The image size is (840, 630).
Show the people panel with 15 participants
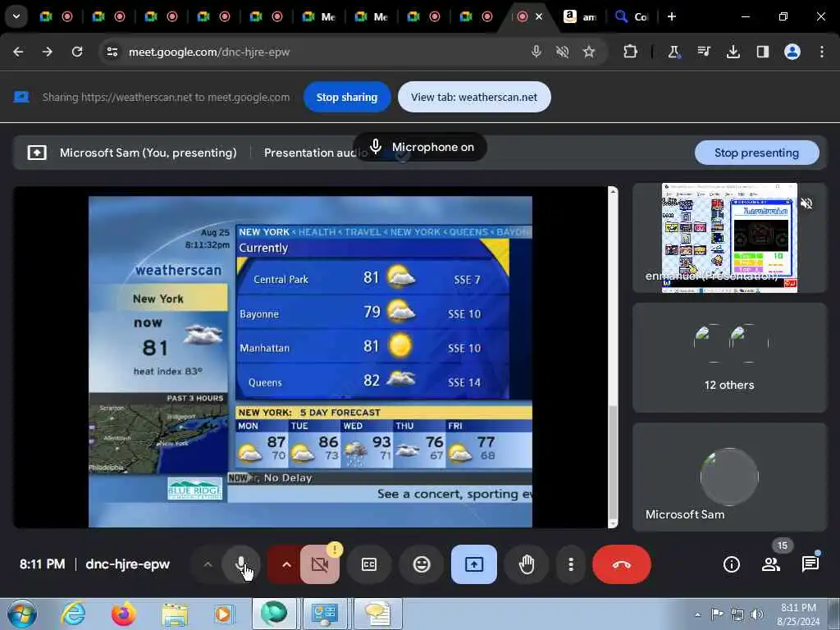tap(771, 564)
